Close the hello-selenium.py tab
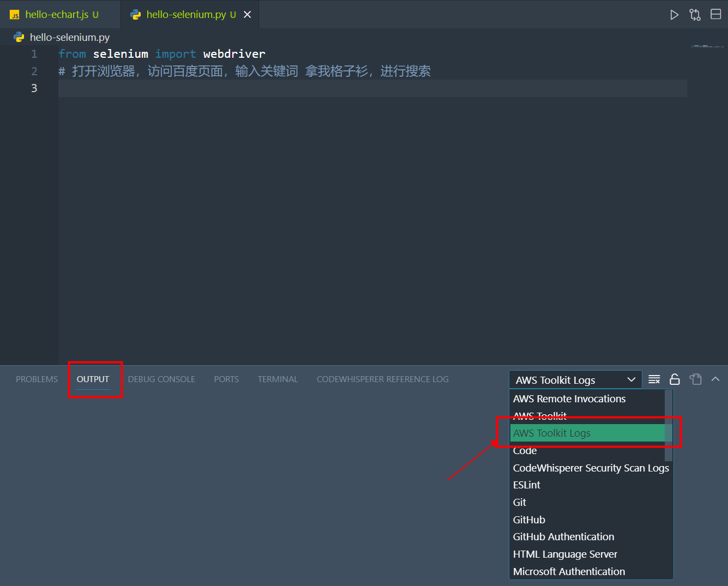The height and width of the screenshot is (586, 728). click(x=247, y=15)
